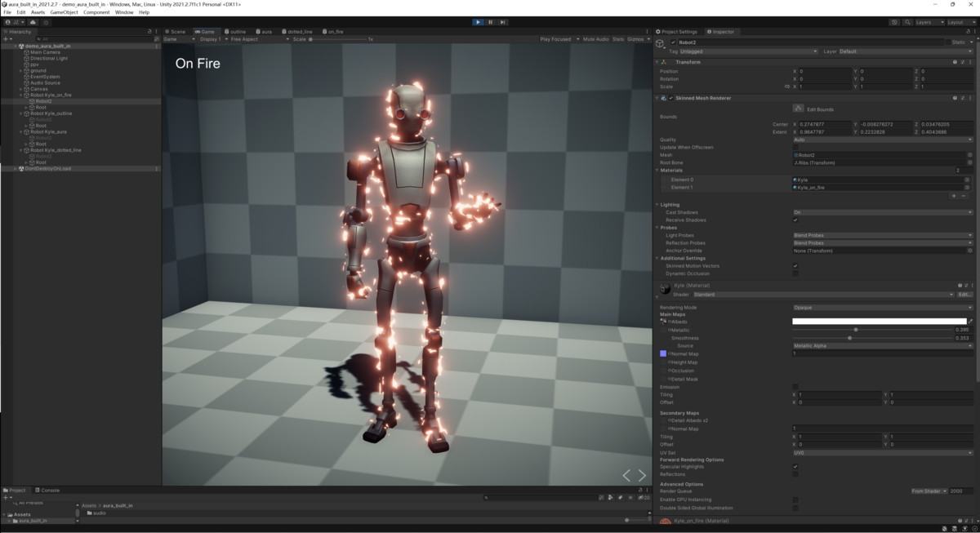The image size is (980, 533).
Task: Uncheck Specular Highlights in Forward Rendering Options
Action: [x=795, y=466]
